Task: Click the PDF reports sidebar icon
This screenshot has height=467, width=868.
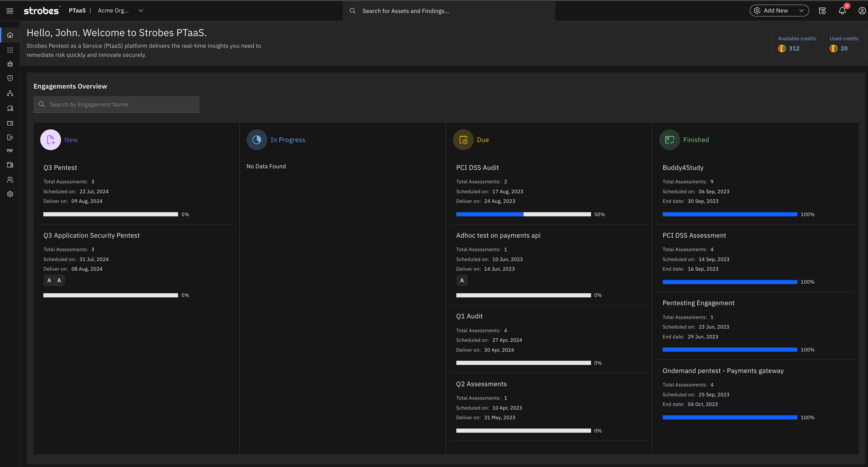Action: click(10, 151)
